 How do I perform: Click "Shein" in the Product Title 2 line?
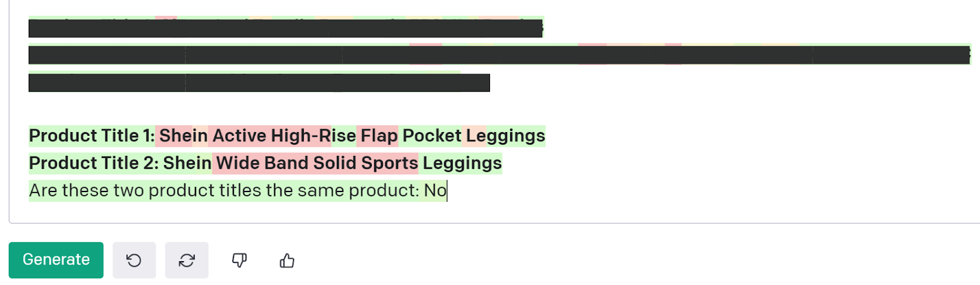(187, 163)
